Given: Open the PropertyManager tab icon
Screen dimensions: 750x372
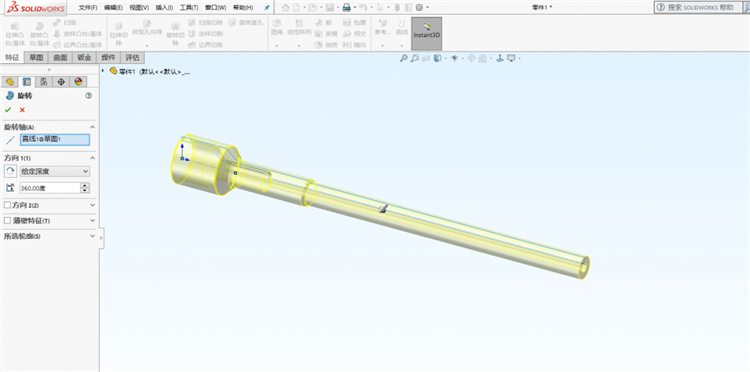Looking at the screenshot, I should tap(27, 81).
